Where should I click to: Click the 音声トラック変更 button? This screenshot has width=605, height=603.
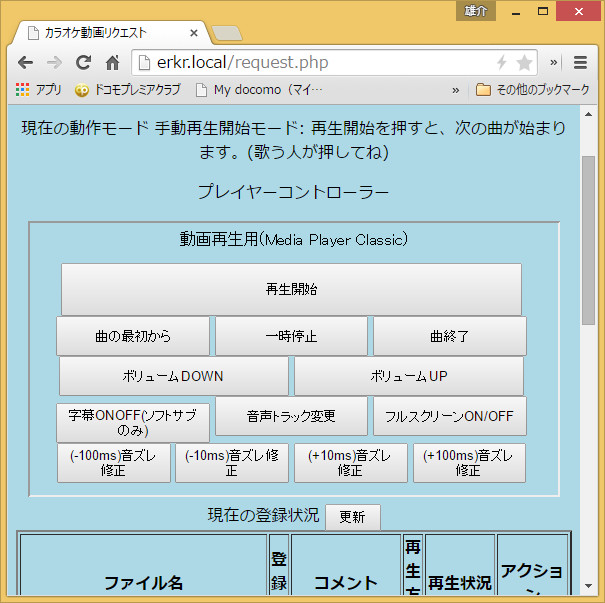[x=291, y=416]
